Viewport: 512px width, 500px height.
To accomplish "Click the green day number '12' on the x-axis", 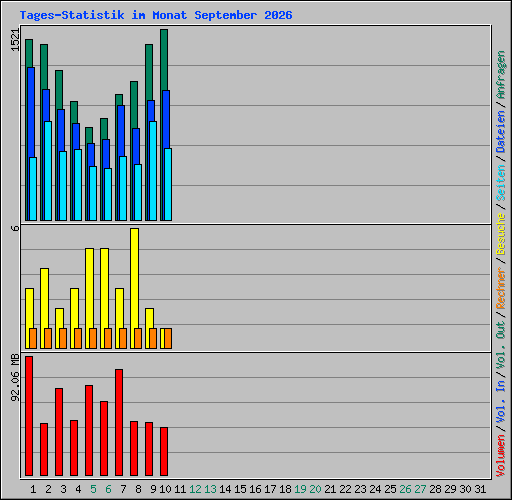I will click(195, 489).
